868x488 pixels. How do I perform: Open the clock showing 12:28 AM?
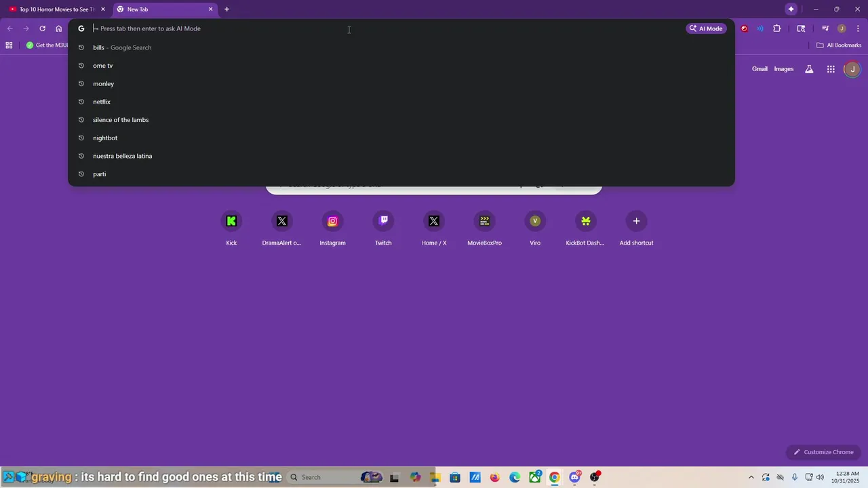tap(846, 477)
